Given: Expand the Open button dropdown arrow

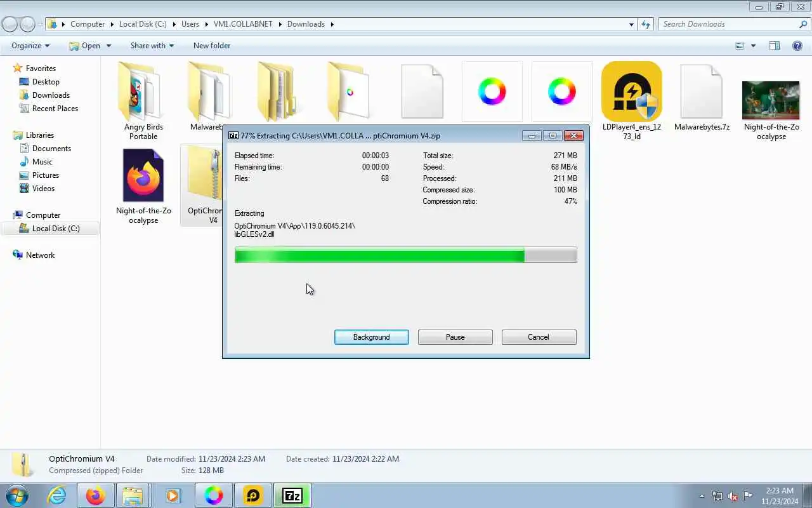Looking at the screenshot, I should 108,46.
